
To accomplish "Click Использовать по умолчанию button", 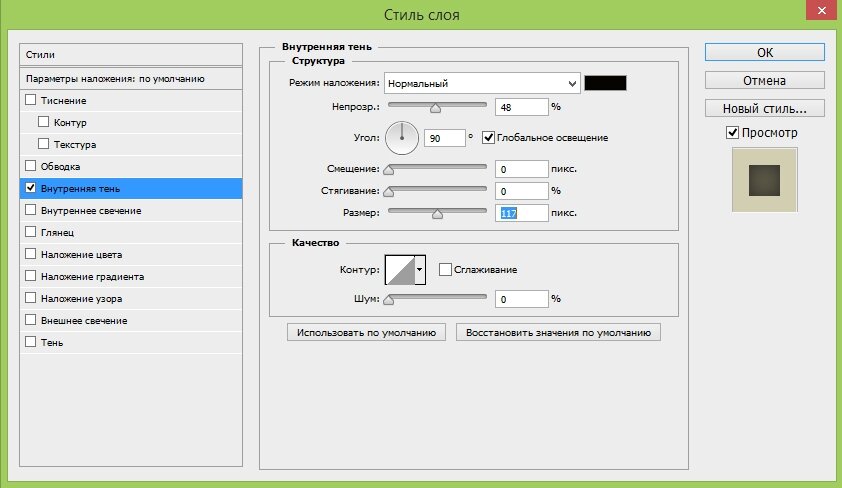I will point(366,332).
